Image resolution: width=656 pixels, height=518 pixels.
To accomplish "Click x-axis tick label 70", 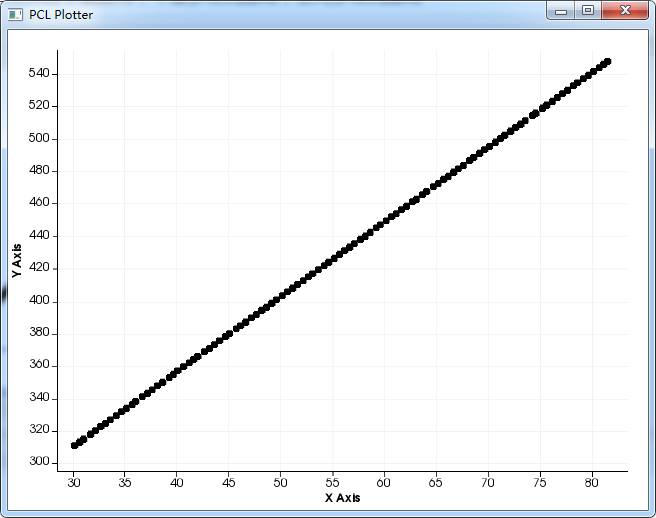I will (x=488, y=483).
